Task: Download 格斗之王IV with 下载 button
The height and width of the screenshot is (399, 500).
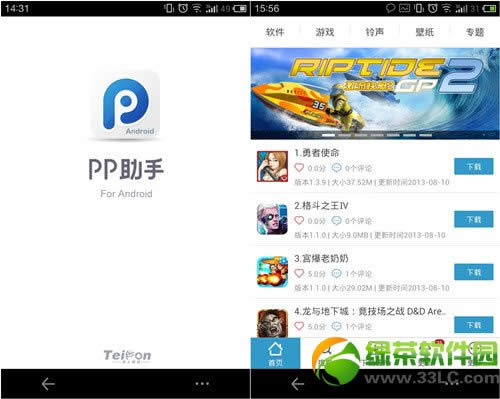Action: [x=474, y=219]
